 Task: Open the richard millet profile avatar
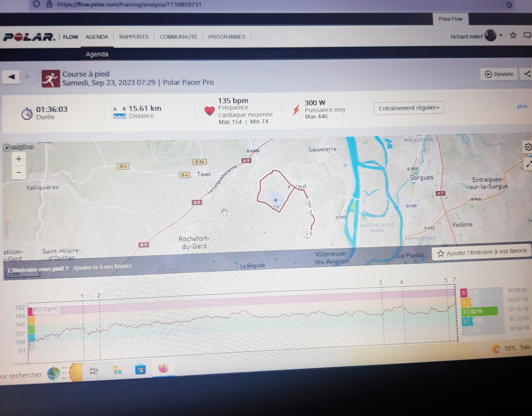pos(490,36)
